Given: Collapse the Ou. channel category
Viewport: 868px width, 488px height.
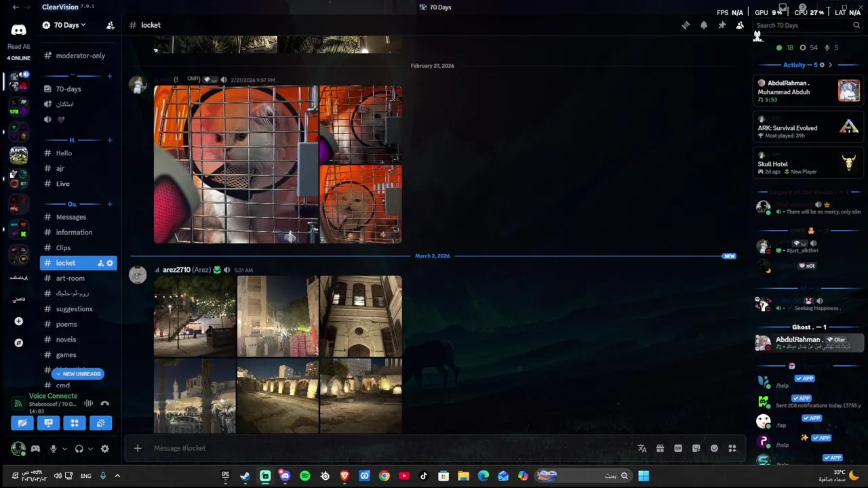Looking at the screenshot, I should coord(72,204).
